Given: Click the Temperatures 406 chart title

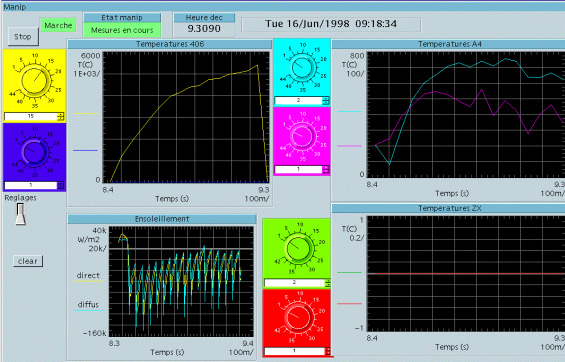Looking at the screenshot, I should point(170,44).
